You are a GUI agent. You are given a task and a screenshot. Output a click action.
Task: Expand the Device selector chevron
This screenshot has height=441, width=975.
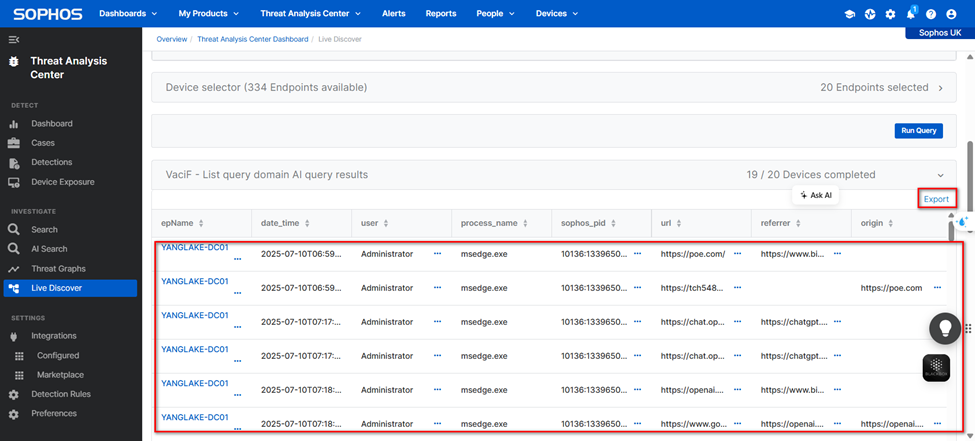coord(940,88)
